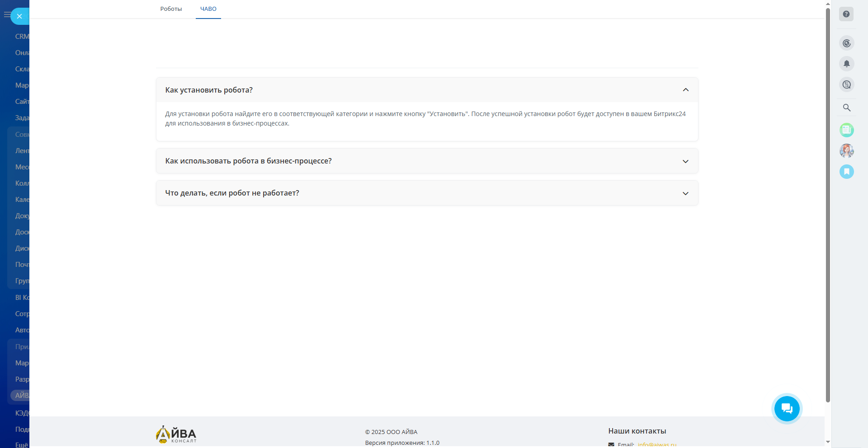Click the page vertical scrollbar
The width and height of the screenshot is (868, 448).
point(828,203)
